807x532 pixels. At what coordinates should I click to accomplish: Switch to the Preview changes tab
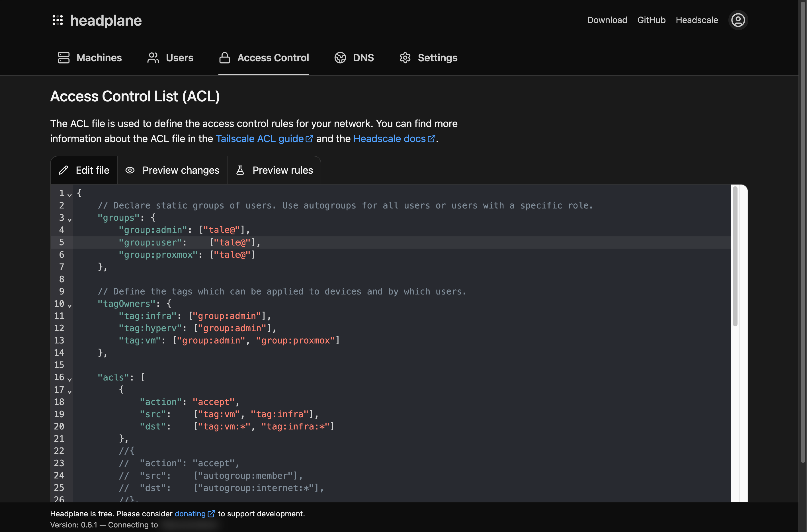pos(172,170)
